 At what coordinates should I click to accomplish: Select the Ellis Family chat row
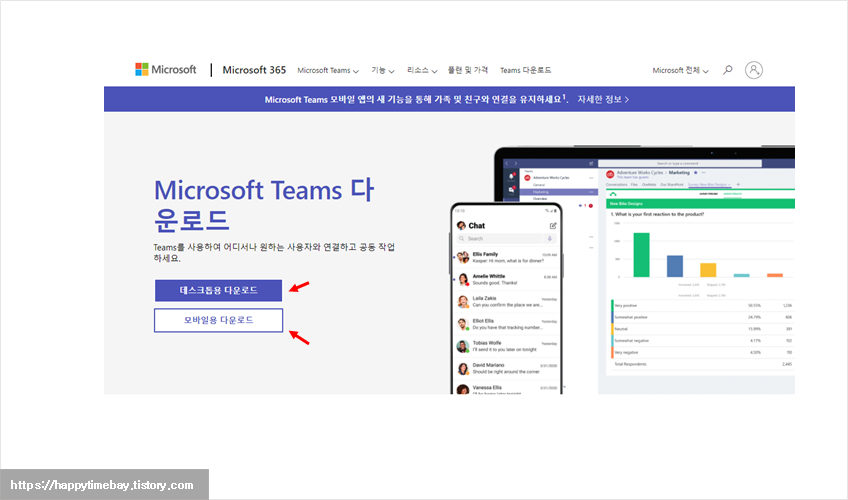506,257
